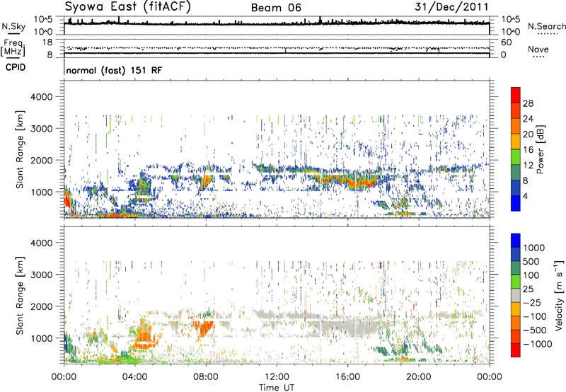The height and width of the screenshot is (392, 566).
Task: Click the power panel 'Slant Range [km]' label
Action: pyautogui.click(x=20, y=149)
